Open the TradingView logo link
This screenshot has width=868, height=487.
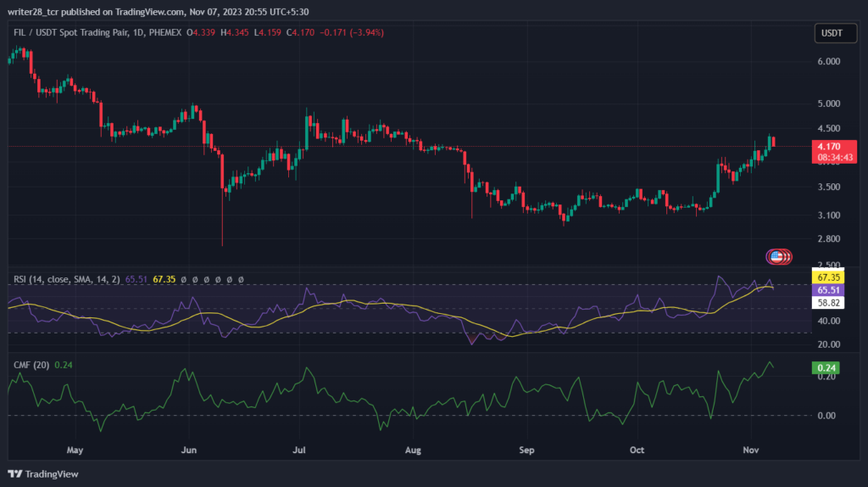click(43, 474)
